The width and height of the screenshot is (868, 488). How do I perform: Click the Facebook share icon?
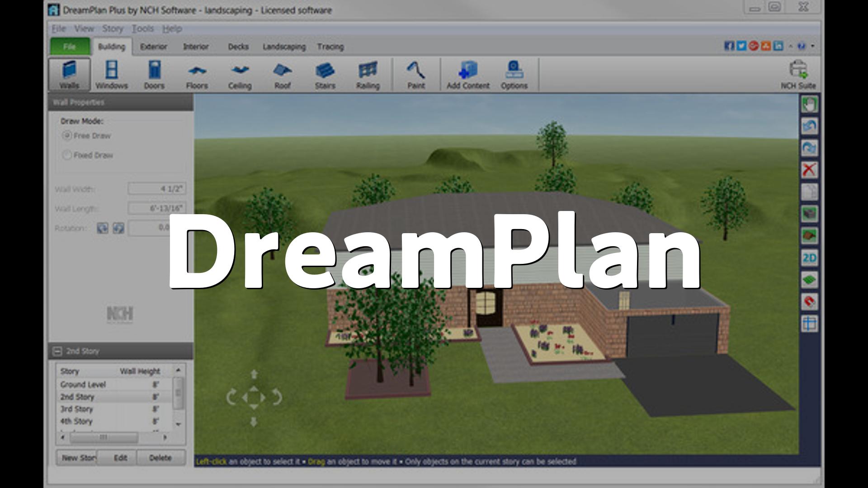click(x=729, y=46)
